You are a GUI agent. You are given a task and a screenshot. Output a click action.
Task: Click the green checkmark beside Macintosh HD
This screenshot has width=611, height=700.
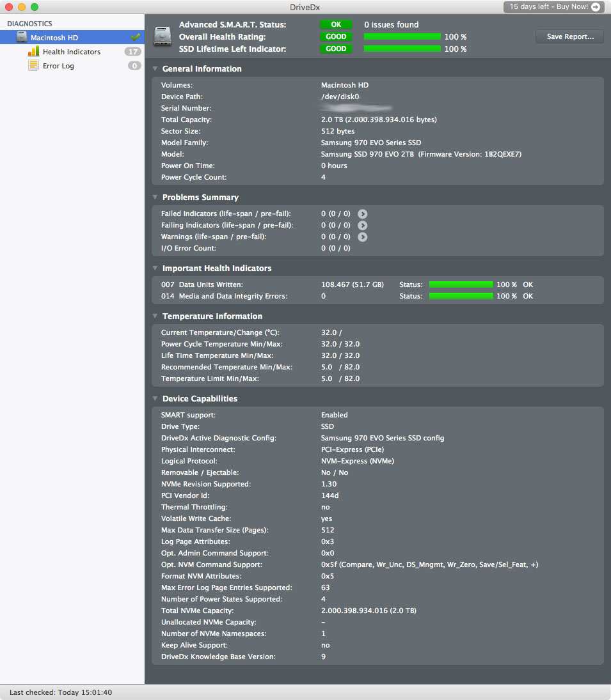pos(136,37)
